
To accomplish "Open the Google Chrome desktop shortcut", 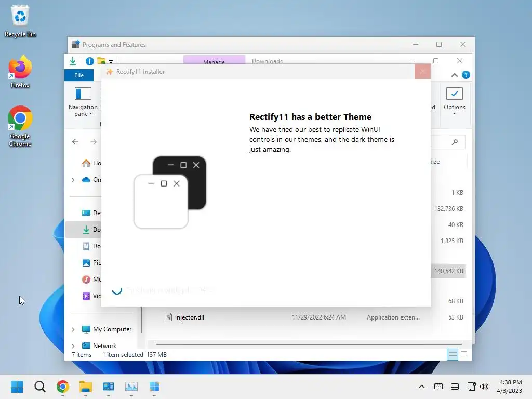I will coord(20,126).
